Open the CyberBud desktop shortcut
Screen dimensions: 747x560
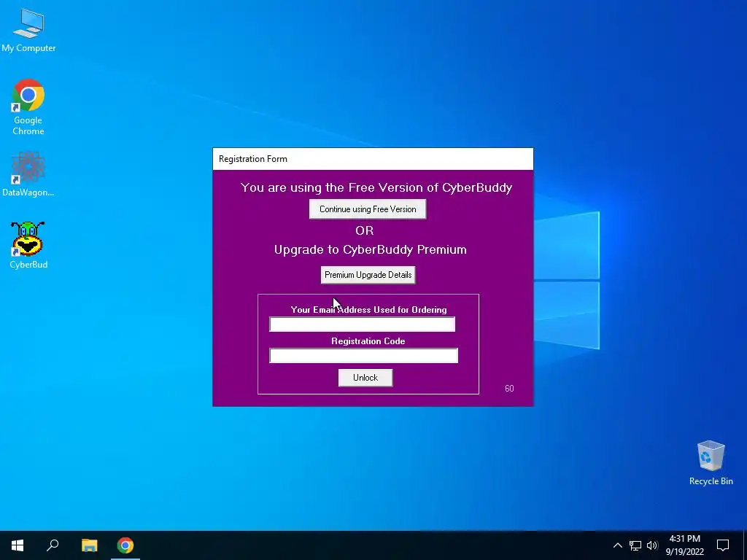pos(28,245)
